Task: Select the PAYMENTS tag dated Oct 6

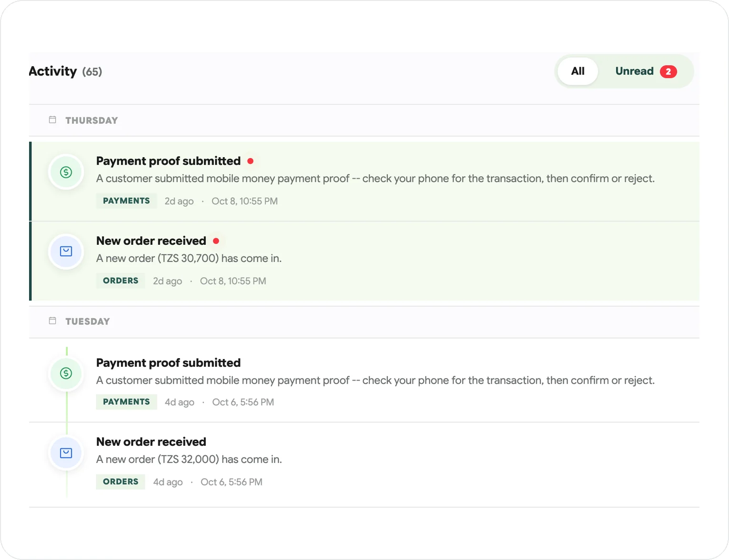Action: 126,402
